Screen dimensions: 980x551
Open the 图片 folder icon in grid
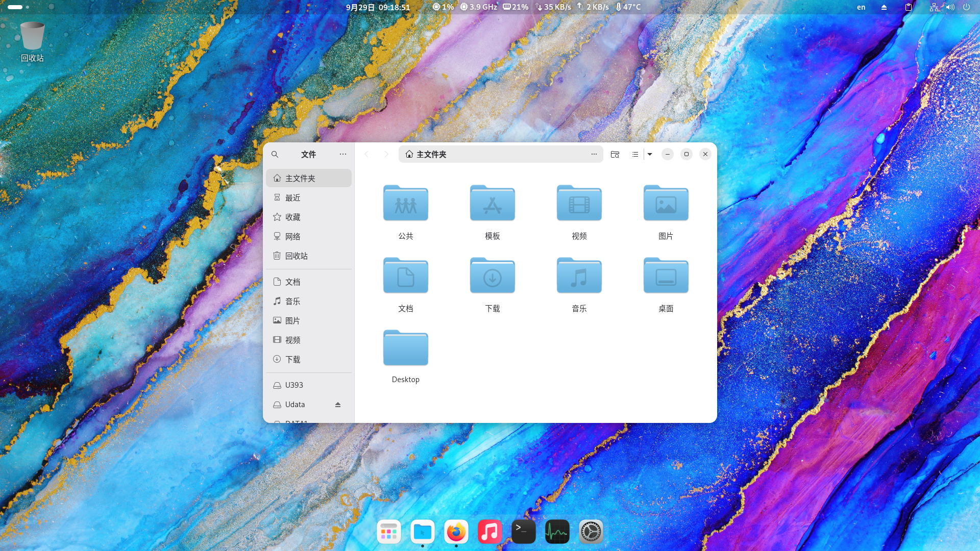666,203
